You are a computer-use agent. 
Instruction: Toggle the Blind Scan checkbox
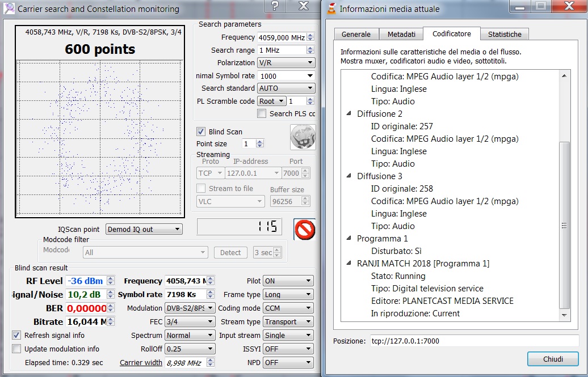click(200, 132)
